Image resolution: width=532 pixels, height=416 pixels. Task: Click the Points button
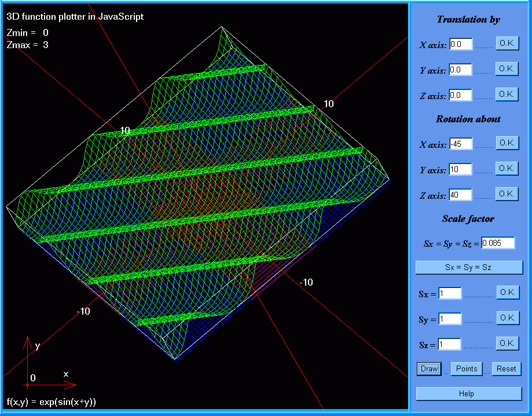click(x=467, y=369)
